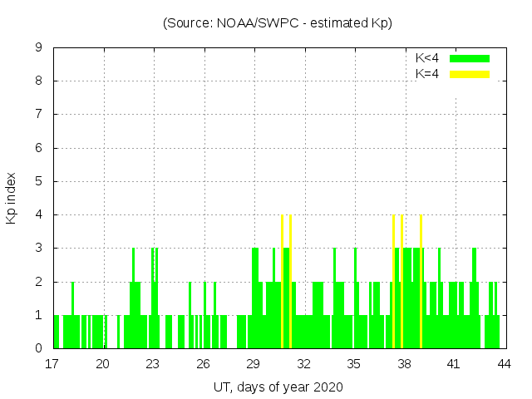Screen dimensions: 532x399
Task: Click the 'Kp index' y-axis label
Action: 12,199
